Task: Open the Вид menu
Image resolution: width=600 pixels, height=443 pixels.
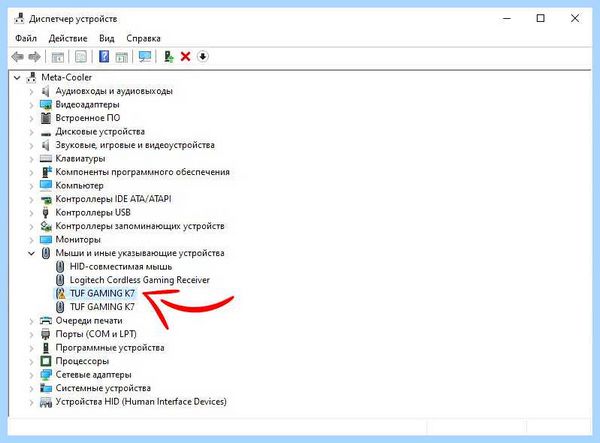Action: (x=107, y=38)
